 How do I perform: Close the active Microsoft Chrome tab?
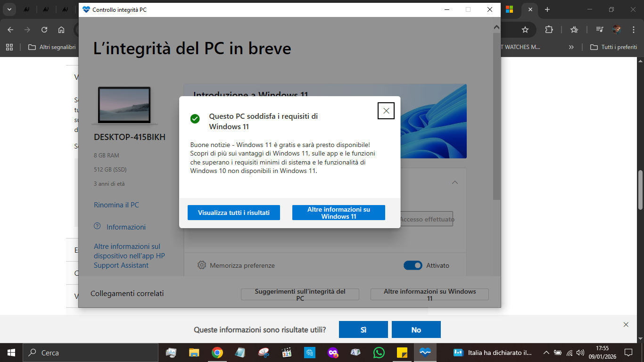point(530,9)
